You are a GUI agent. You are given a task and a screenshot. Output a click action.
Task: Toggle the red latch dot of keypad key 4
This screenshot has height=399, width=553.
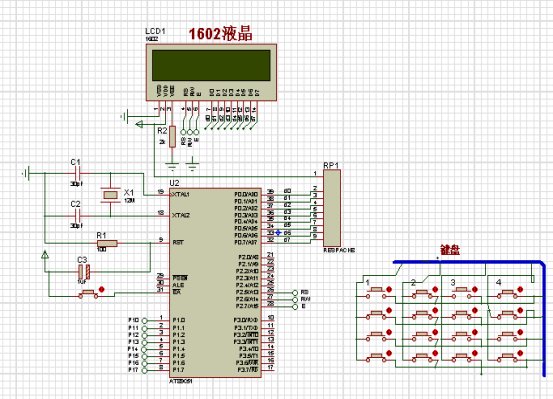tap(520, 289)
